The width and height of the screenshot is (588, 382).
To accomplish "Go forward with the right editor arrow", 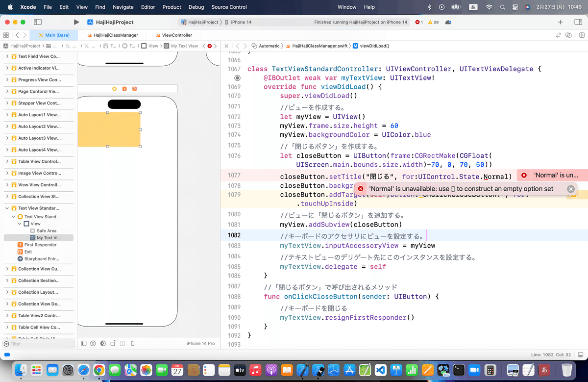I will pos(26,35).
